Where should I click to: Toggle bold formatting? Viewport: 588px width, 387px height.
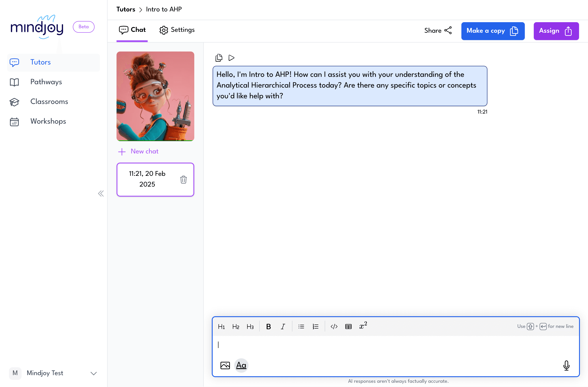click(268, 327)
